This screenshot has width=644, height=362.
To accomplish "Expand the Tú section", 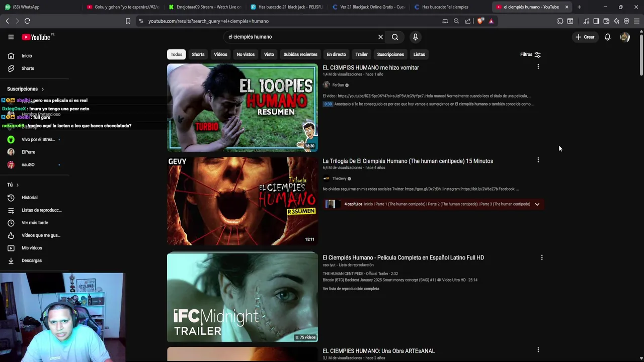I will pyautogui.click(x=13, y=185).
